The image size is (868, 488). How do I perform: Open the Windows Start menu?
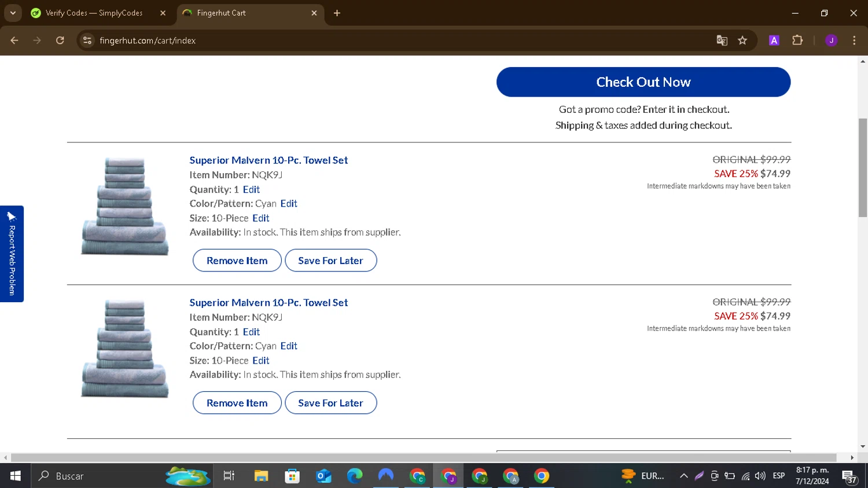(x=15, y=476)
